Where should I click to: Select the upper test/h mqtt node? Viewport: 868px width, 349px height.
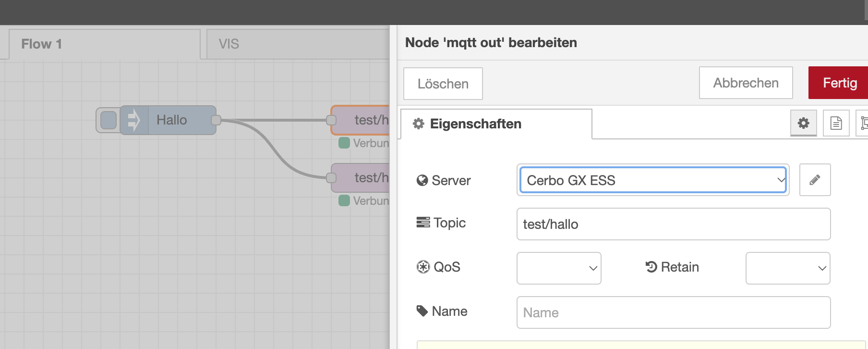tap(360, 120)
